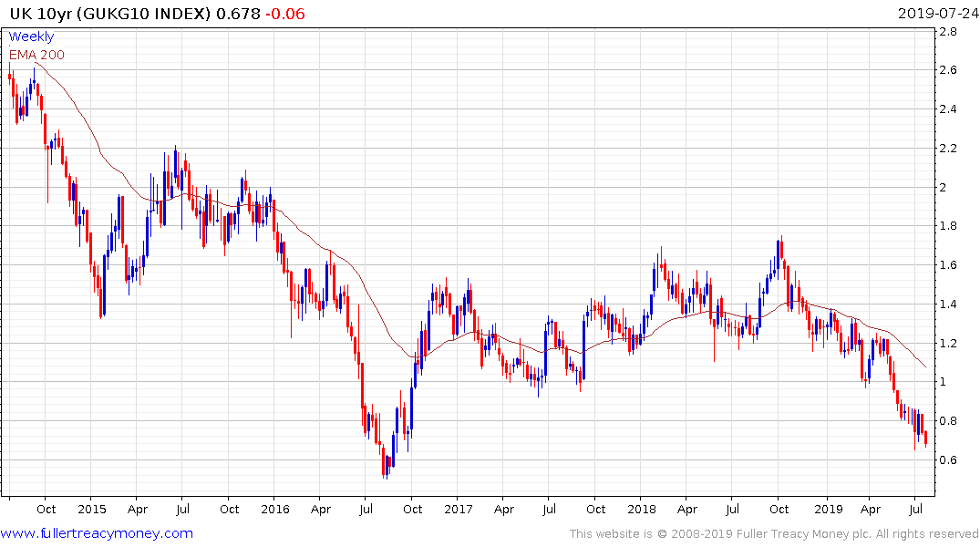This screenshot has width=980, height=547.
Task: Click the chart title 'UK 10yr (GUKG10 INDEX)'
Action: tap(110, 14)
